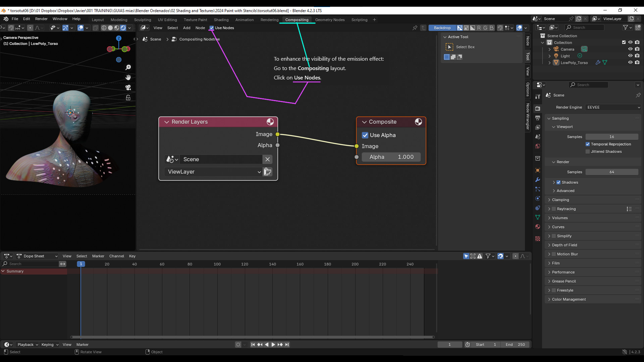This screenshot has height=362, width=644.
Task: Toggle the Shadows checkbox
Action: [x=558, y=182]
